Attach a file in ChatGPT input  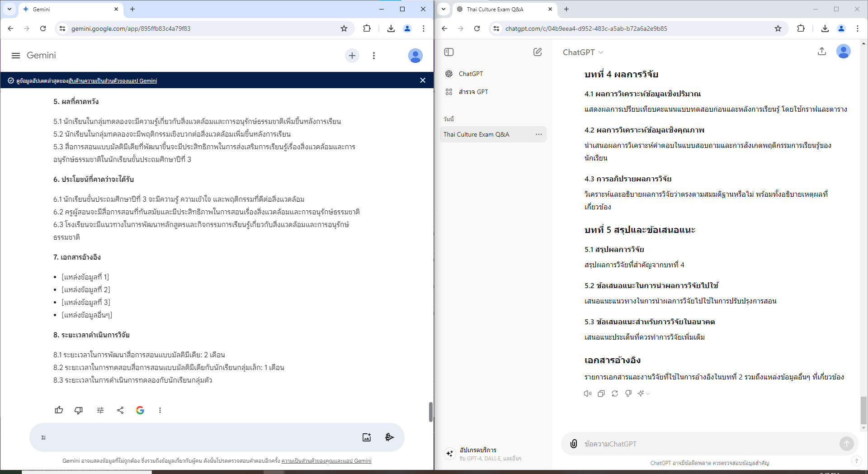574,444
